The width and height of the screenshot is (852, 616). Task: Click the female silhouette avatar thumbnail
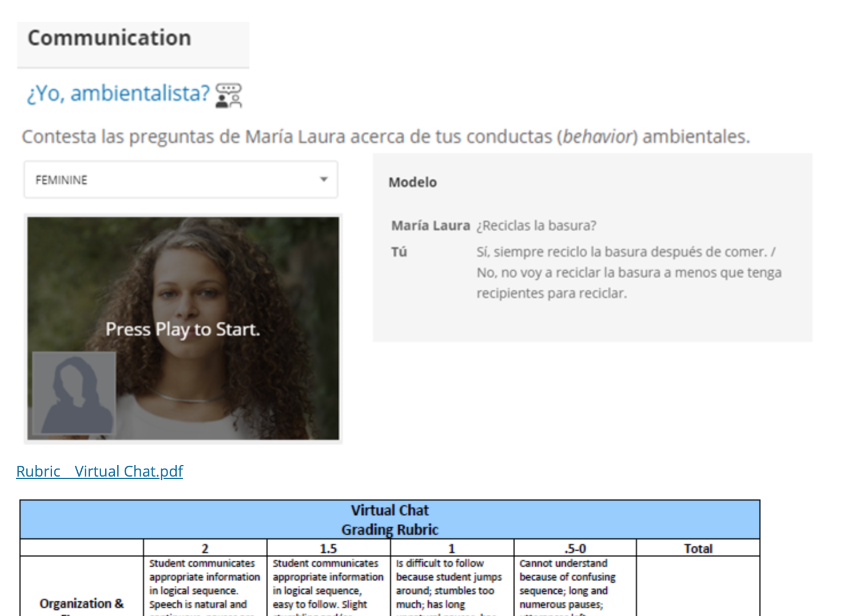pyautogui.click(x=74, y=393)
